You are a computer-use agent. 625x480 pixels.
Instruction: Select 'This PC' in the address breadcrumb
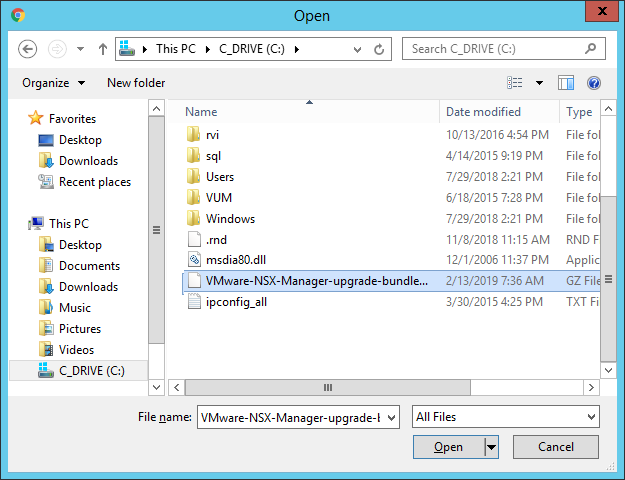(x=176, y=49)
